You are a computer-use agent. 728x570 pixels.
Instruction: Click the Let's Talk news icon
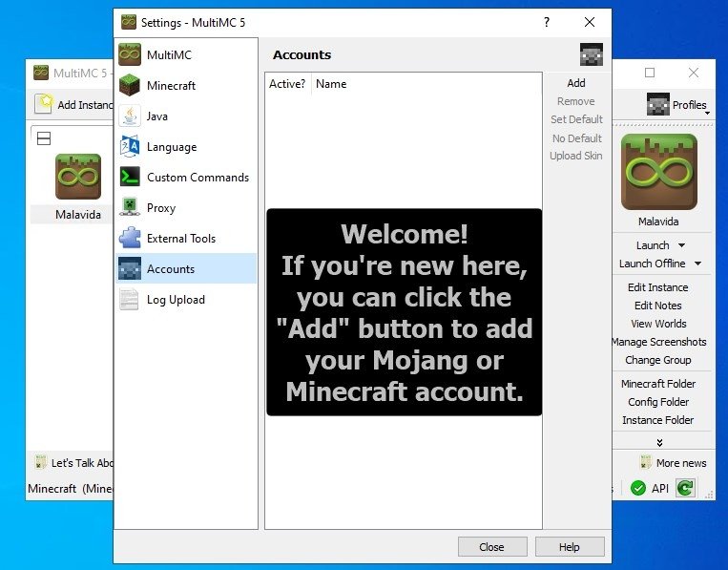point(40,462)
